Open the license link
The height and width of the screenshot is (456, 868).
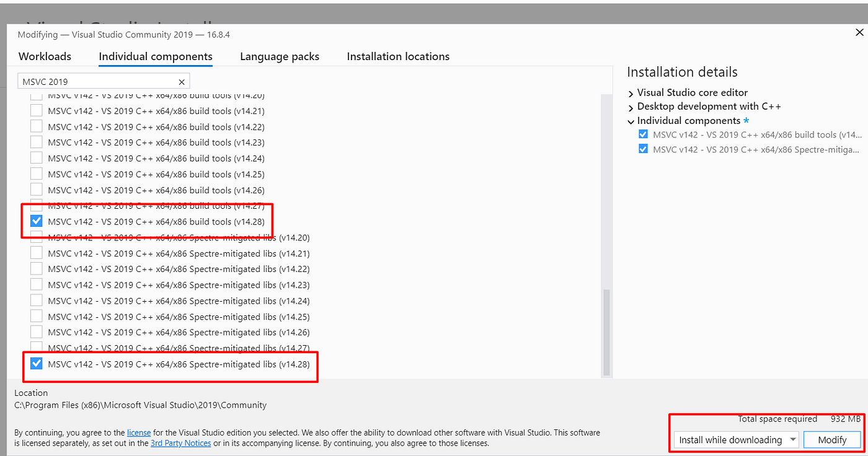click(139, 432)
